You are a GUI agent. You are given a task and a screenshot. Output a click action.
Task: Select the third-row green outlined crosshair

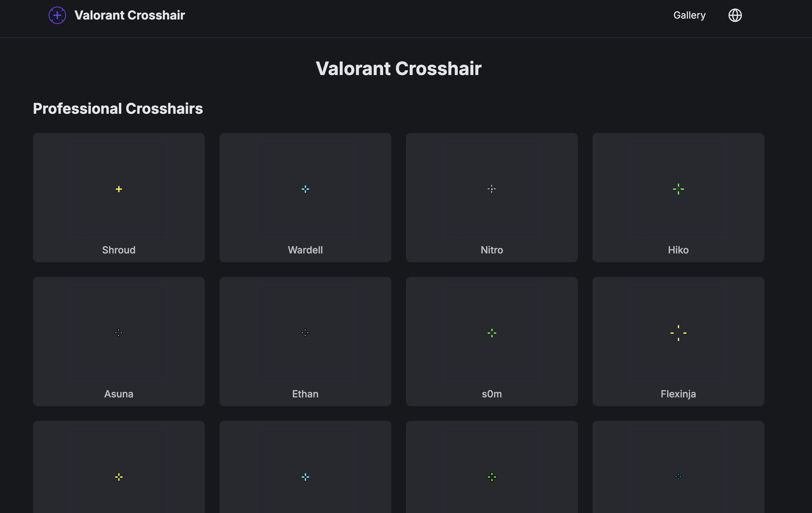coord(492,477)
